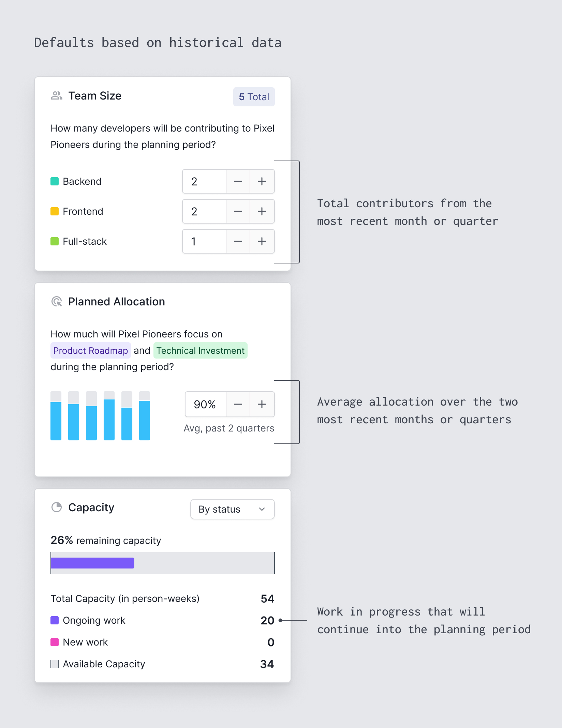Click the New work pink legend swatch
Viewport: 562px width, 728px height.
(x=55, y=642)
